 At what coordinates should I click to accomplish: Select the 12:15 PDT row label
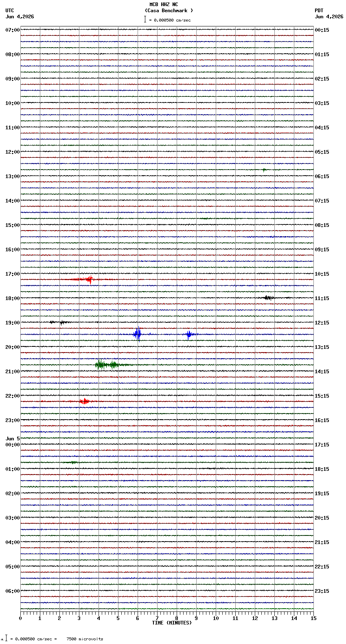[x=322, y=323]
